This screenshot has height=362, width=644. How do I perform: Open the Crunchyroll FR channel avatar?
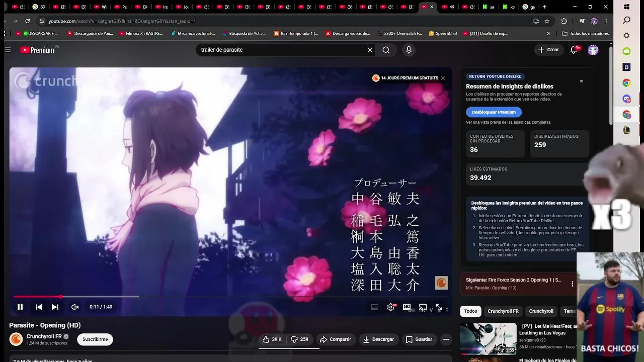pos(16,339)
